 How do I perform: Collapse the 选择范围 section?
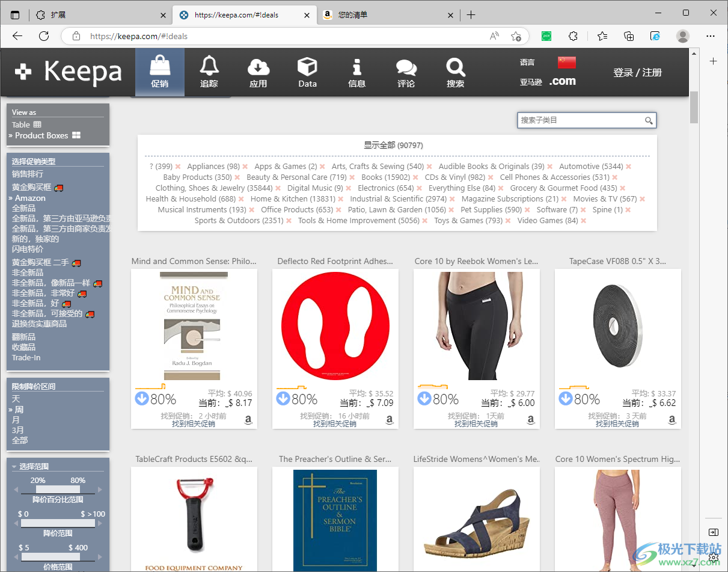coord(30,466)
